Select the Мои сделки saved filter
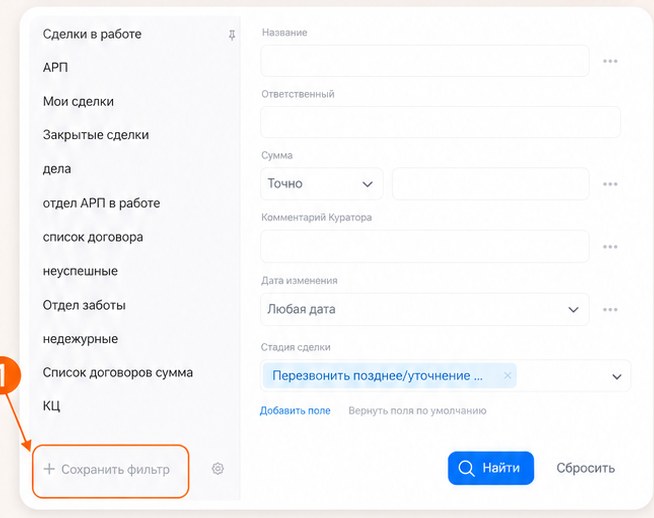This screenshot has height=518, width=654. click(78, 101)
